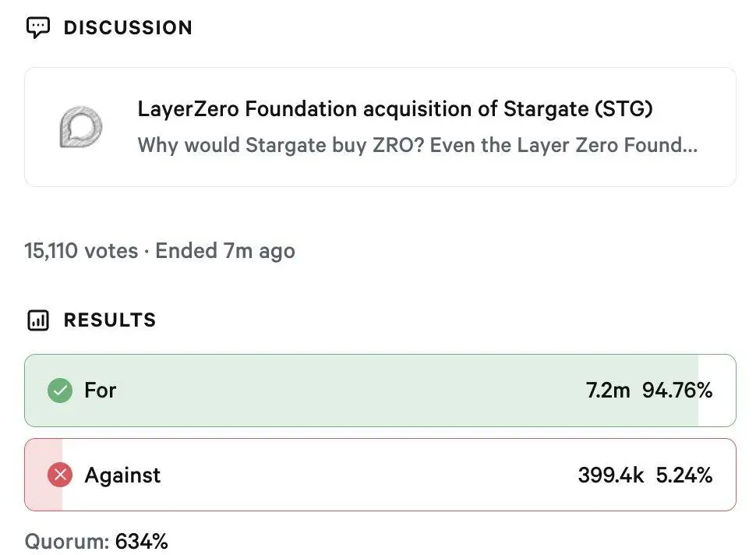Screen dimensions: 756x555
Task: Click the 94.76% For percentage
Action: tap(677, 391)
